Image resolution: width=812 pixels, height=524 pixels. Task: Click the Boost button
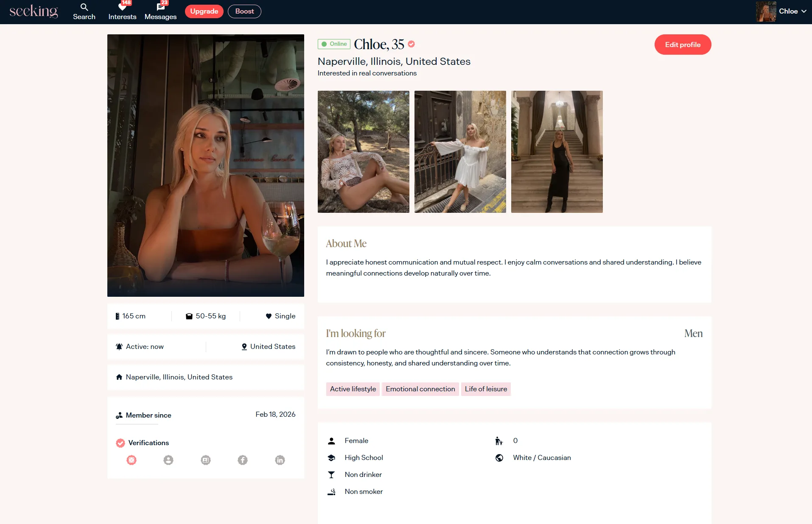click(244, 11)
